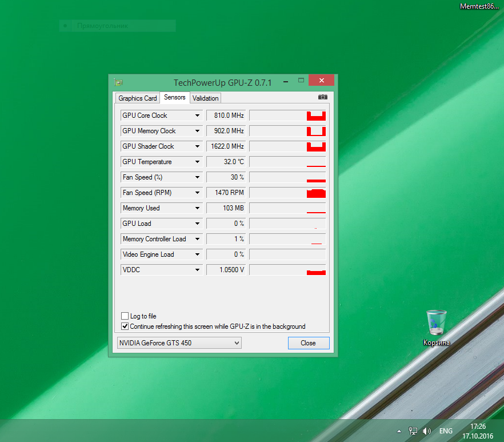Close GPU-Z with the red X
This screenshot has height=442, width=504.
click(x=321, y=80)
